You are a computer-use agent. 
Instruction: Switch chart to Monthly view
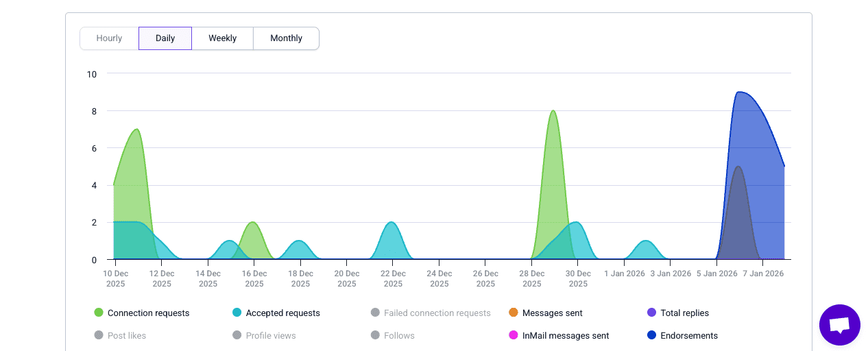coord(286,38)
